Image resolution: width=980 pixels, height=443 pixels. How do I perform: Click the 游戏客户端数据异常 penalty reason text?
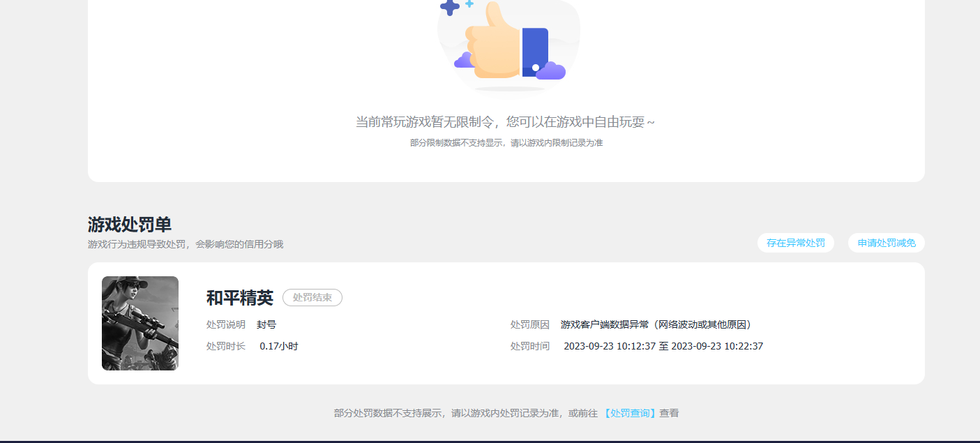click(656, 325)
